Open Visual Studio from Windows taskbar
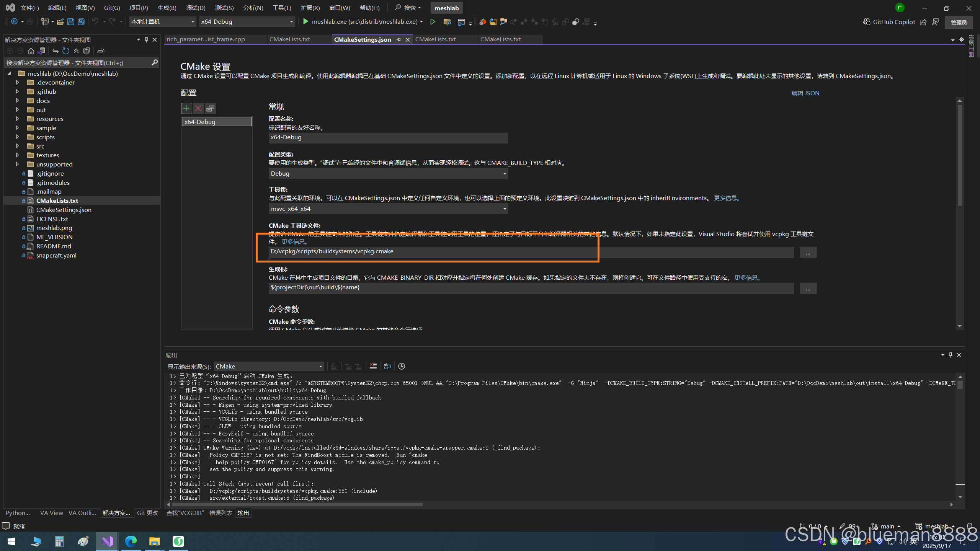This screenshot has width=980, height=551. click(x=107, y=541)
